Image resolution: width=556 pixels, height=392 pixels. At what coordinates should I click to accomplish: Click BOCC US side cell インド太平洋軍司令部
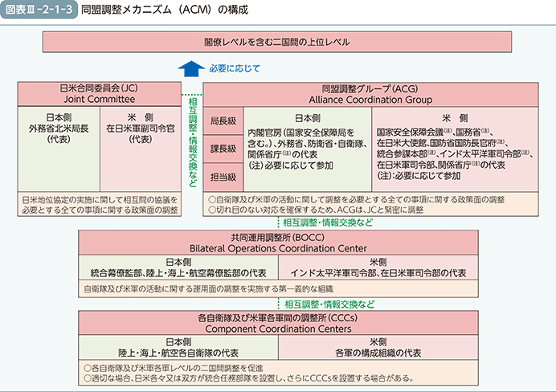pyautogui.click(x=378, y=267)
